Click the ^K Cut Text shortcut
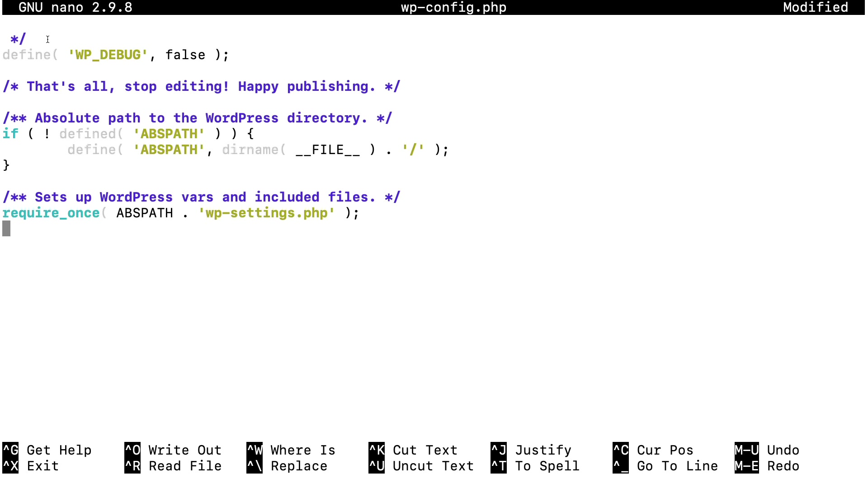This screenshot has height=488, width=868. [x=413, y=450]
